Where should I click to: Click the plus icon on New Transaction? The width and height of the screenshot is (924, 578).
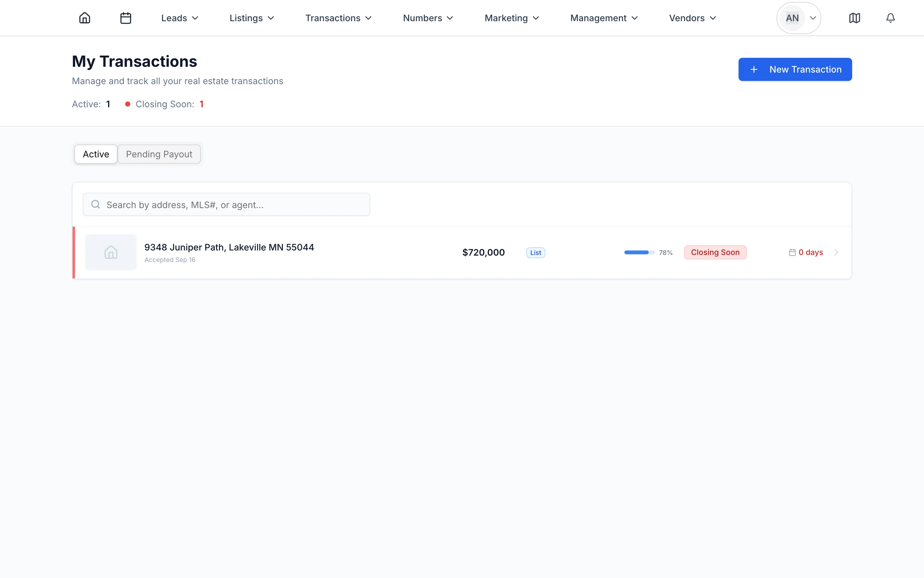point(754,70)
